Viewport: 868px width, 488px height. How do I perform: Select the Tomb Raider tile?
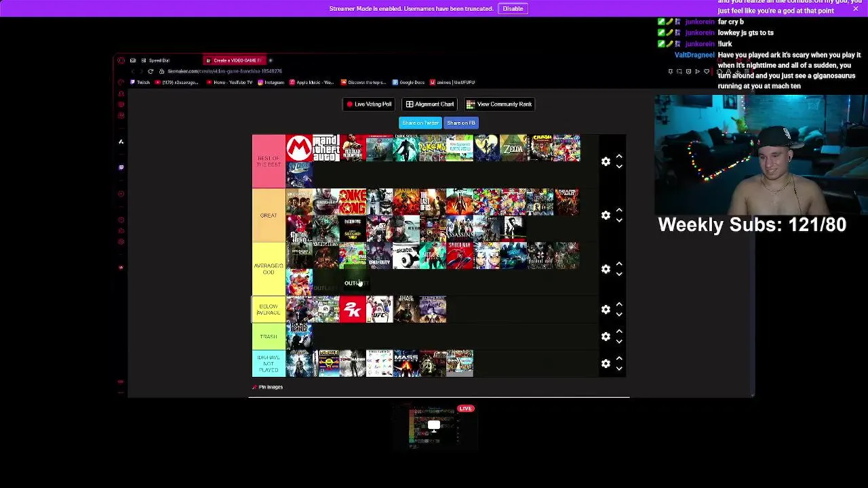pos(353,363)
